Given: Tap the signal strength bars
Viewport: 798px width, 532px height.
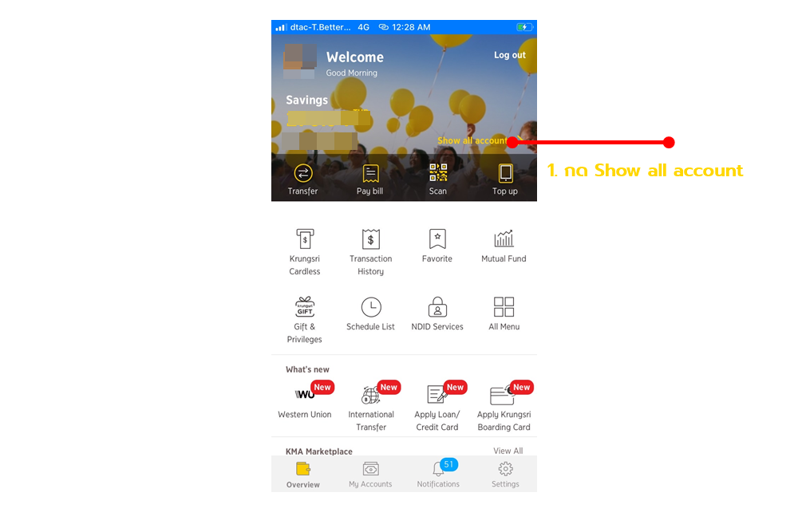Looking at the screenshot, I should click(x=280, y=27).
